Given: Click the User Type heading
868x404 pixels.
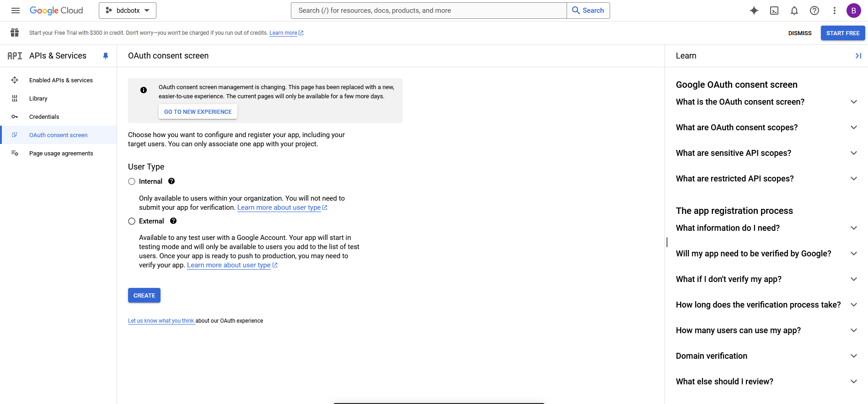Looking at the screenshot, I should [146, 167].
